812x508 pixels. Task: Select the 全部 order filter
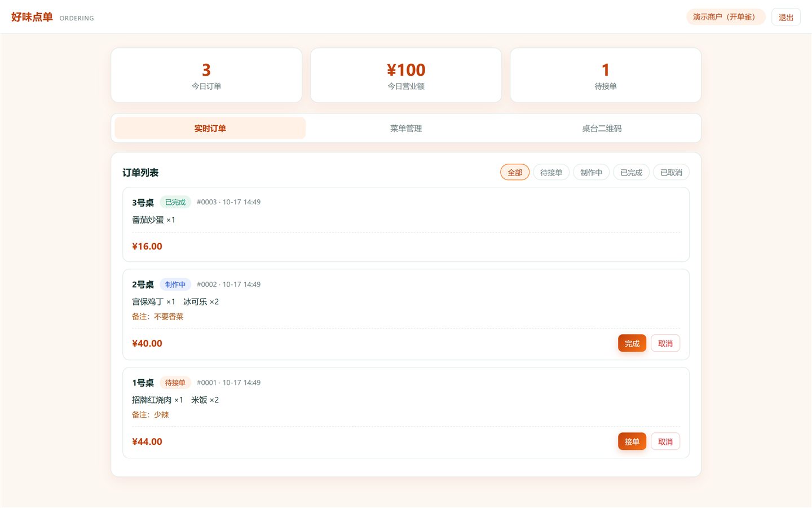(x=515, y=172)
